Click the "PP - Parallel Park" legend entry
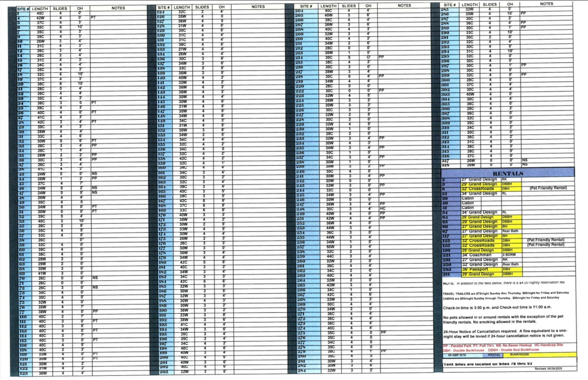Screen dimensions: 588x380 457,346
